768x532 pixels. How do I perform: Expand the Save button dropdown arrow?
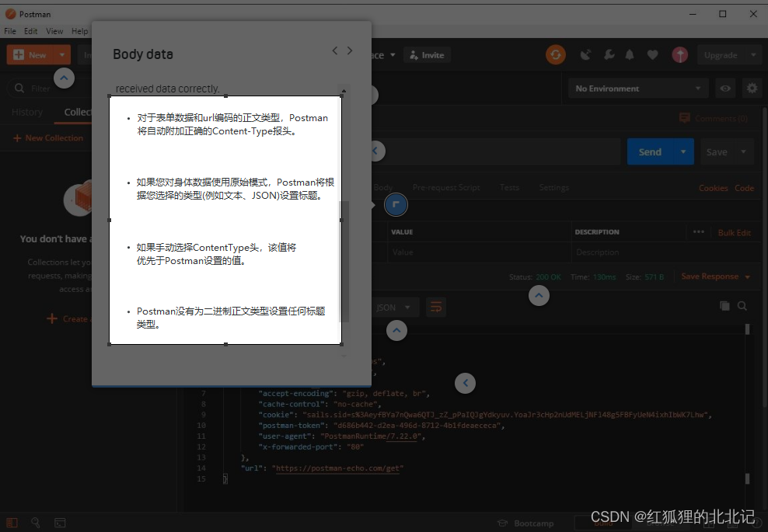(x=743, y=151)
